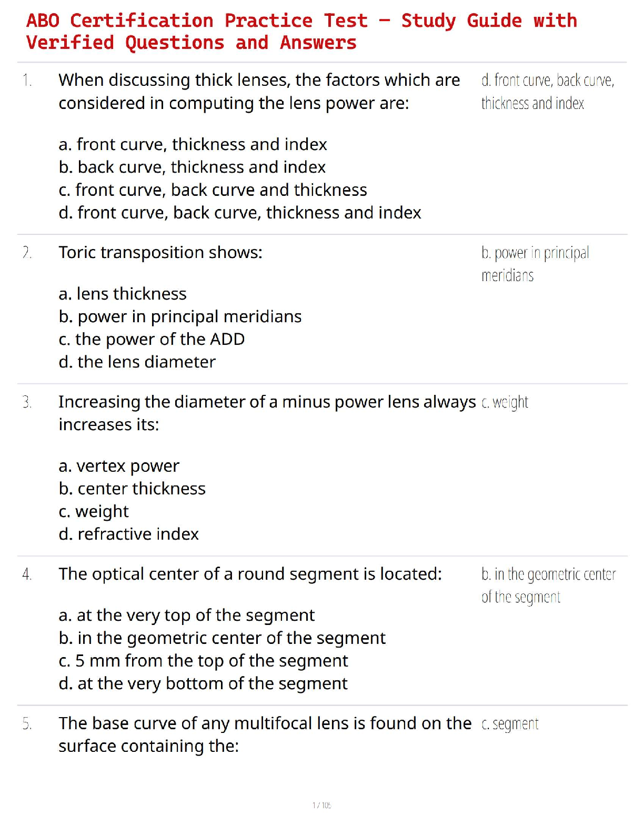Select option 'a. vertex power'
This screenshot has width=644, height=834.
click(119, 466)
